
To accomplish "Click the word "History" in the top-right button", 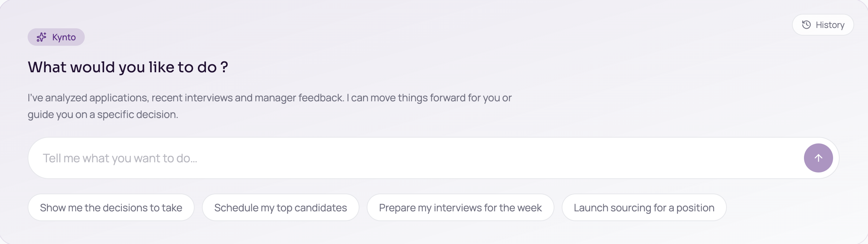I will (x=830, y=25).
